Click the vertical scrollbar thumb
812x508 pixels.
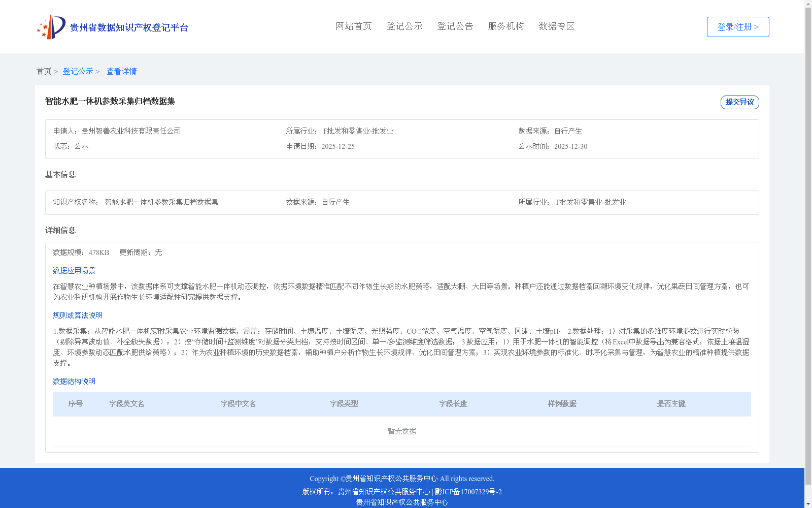coord(808,246)
